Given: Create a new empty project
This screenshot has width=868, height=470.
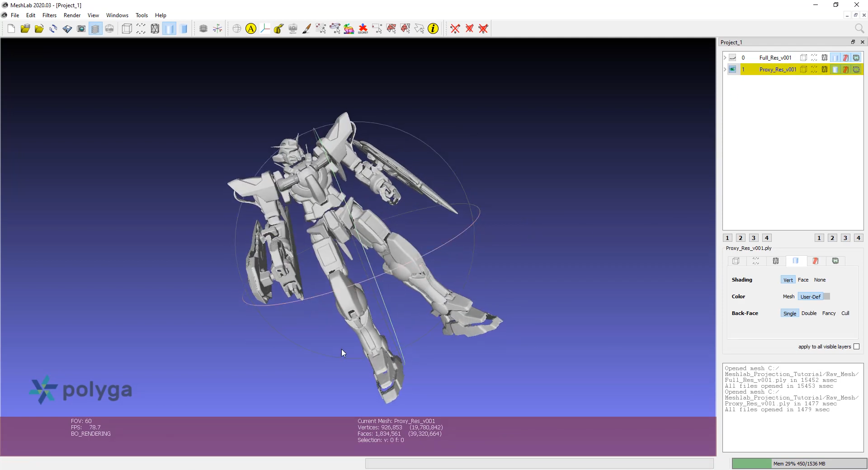Looking at the screenshot, I should tap(11, 29).
